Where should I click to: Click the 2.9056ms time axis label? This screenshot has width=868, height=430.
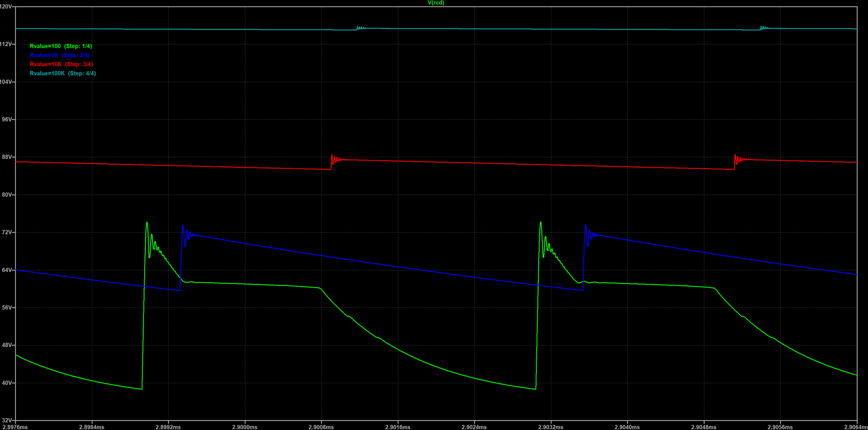(780, 427)
